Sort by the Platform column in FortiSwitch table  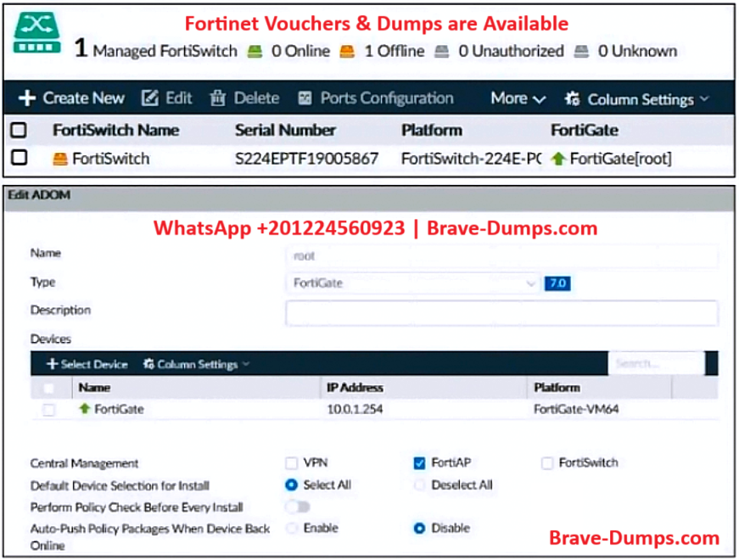point(431,130)
